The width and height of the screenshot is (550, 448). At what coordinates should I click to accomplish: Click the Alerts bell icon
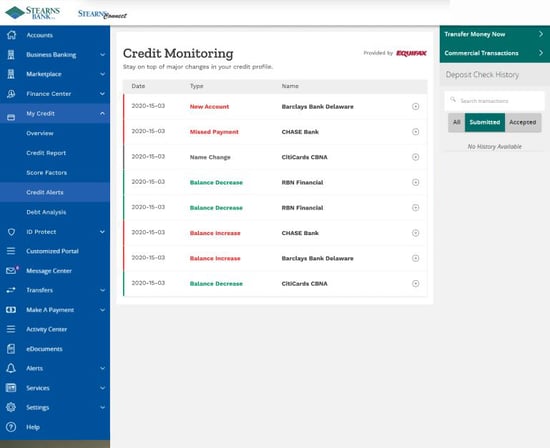[11, 368]
